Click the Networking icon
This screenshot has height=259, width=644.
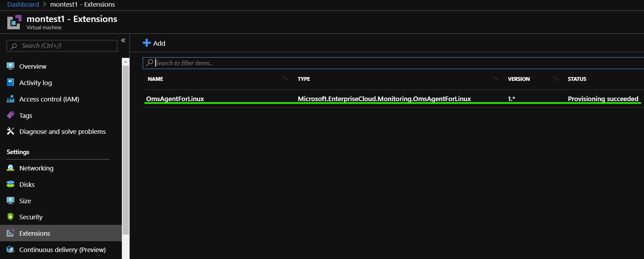pos(10,168)
